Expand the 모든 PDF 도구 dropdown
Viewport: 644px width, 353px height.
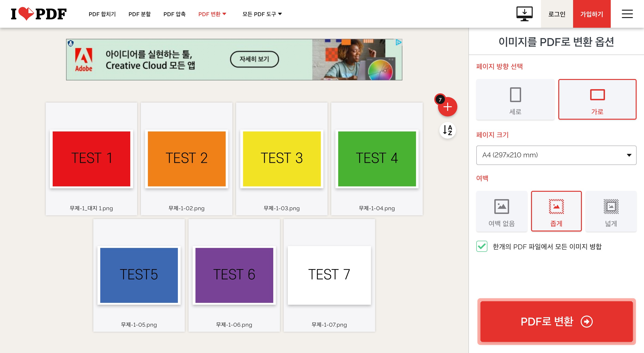(262, 14)
